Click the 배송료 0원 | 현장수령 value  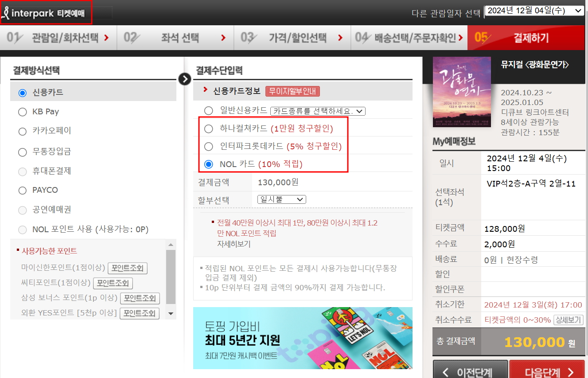511,260
